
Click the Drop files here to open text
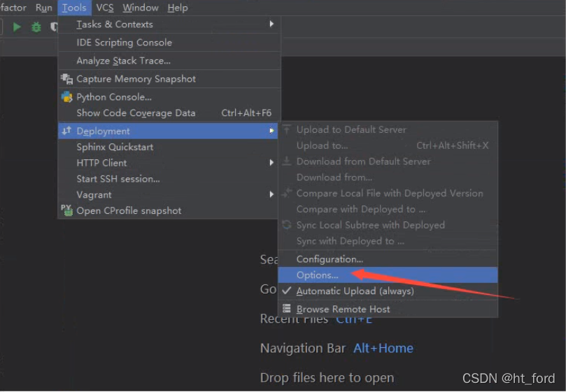click(x=327, y=377)
